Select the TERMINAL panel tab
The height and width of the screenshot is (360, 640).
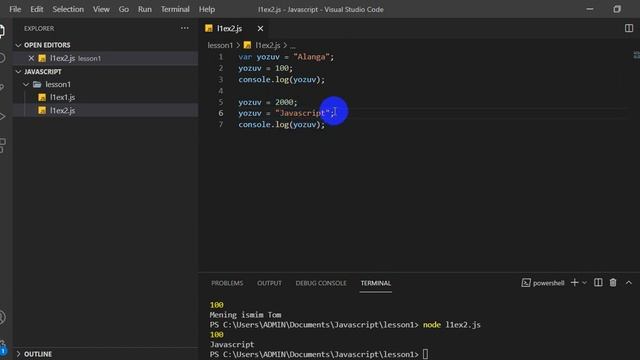[376, 283]
